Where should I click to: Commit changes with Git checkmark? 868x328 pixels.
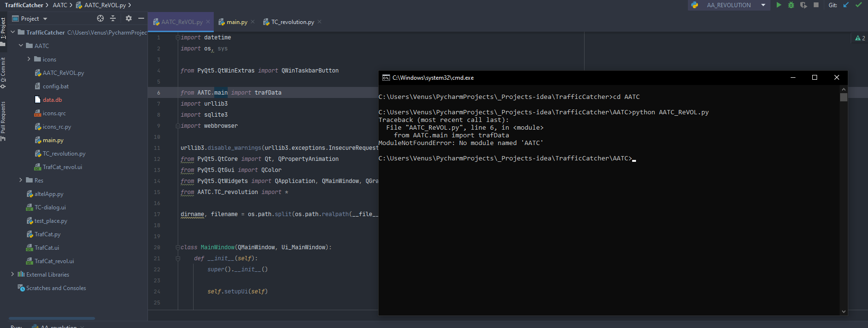tap(858, 5)
